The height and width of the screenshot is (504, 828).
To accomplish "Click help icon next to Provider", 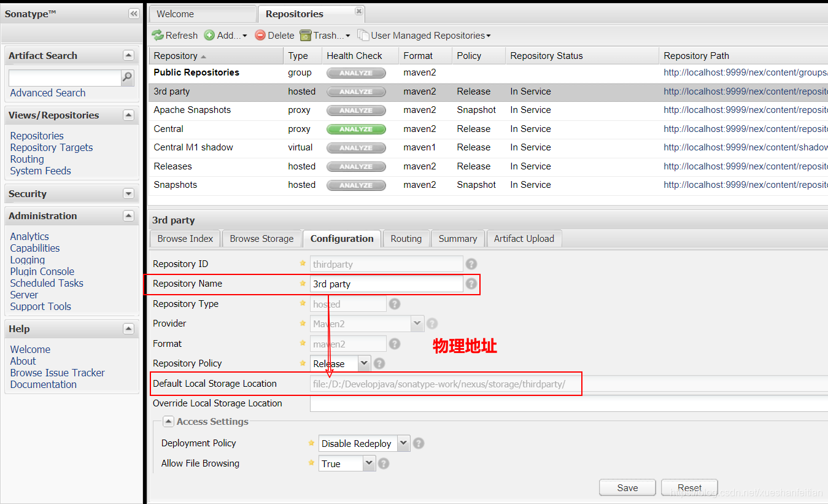I will (x=432, y=324).
